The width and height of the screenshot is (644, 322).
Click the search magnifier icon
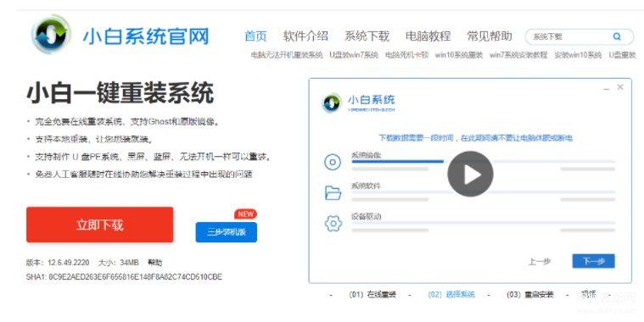point(617,36)
